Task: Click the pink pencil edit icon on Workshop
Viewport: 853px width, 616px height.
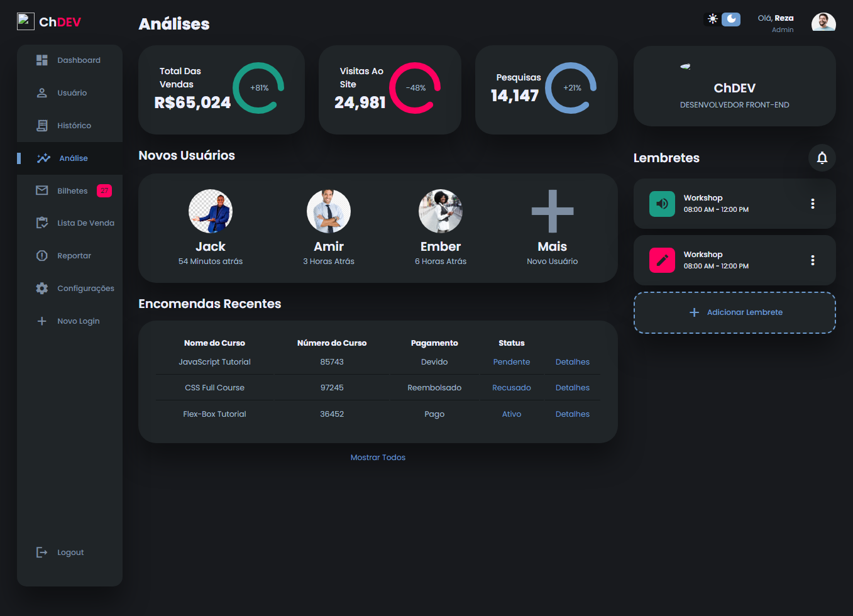Action: pyautogui.click(x=662, y=260)
